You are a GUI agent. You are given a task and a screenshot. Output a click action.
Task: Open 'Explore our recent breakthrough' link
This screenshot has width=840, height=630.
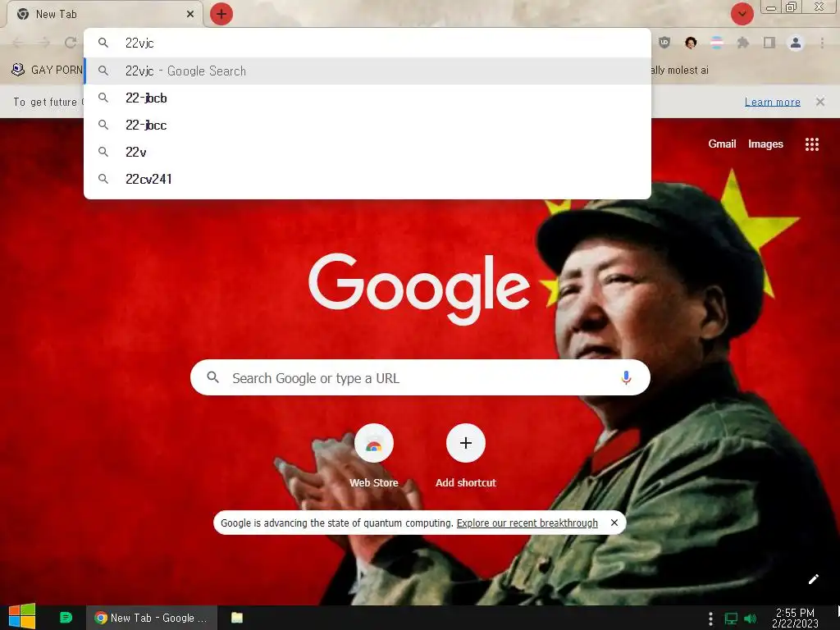point(527,523)
